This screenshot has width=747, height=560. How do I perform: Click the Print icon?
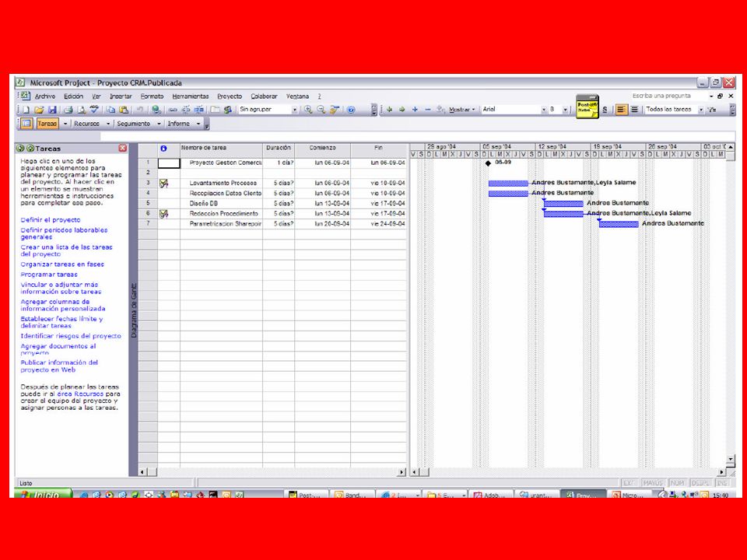click(x=68, y=110)
